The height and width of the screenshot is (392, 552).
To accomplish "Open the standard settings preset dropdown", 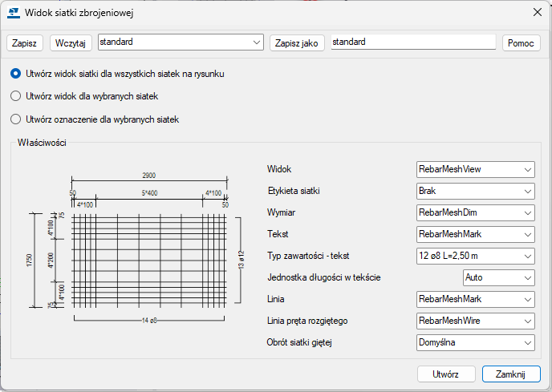I will pyautogui.click(x=180, y=42).
